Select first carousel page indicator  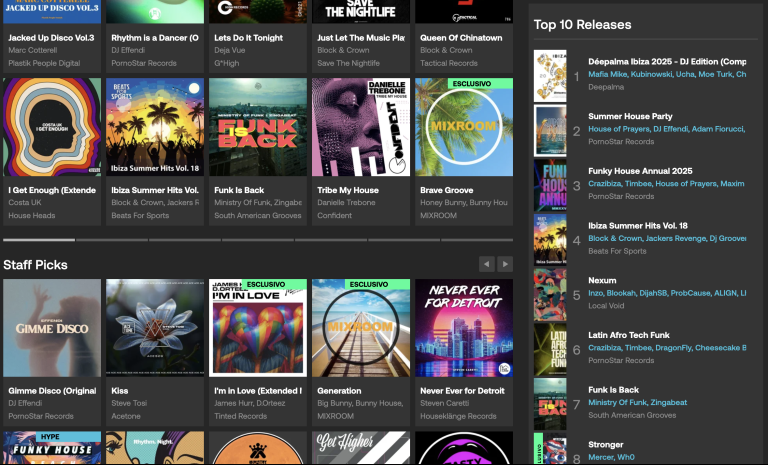[x=39, y=240]
